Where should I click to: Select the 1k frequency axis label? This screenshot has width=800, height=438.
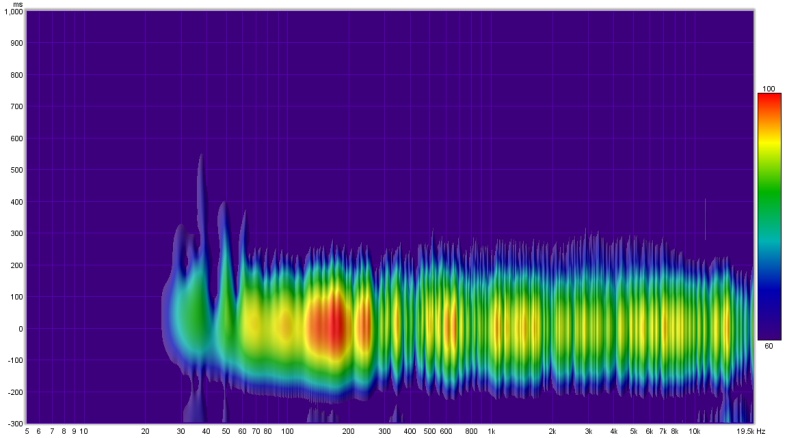pos(491,431)
